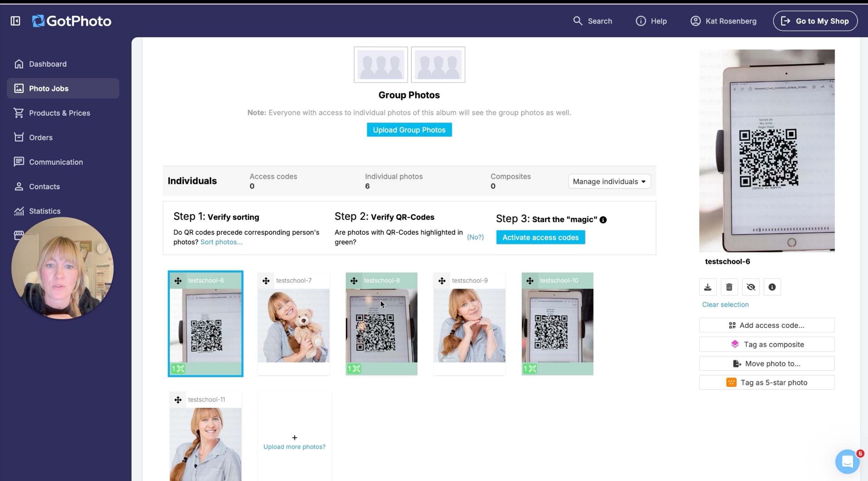The image size is (868, 481).
Task: Click the download photo icon
Action: 708,287
